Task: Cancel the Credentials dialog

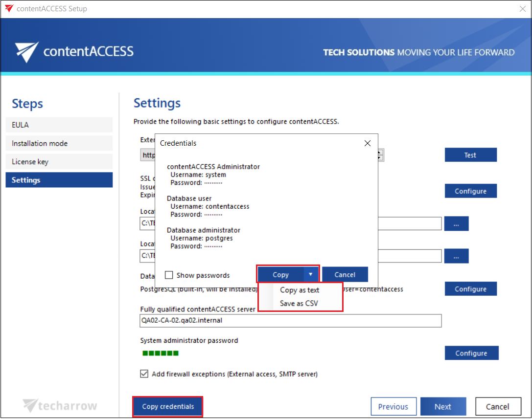Action: coord(345,274)
